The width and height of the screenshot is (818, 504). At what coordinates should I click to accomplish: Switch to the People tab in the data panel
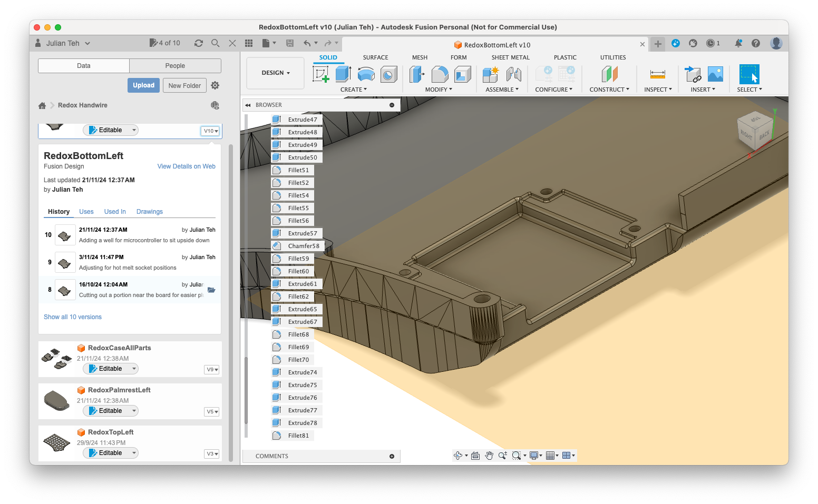[x=175, y=65]
